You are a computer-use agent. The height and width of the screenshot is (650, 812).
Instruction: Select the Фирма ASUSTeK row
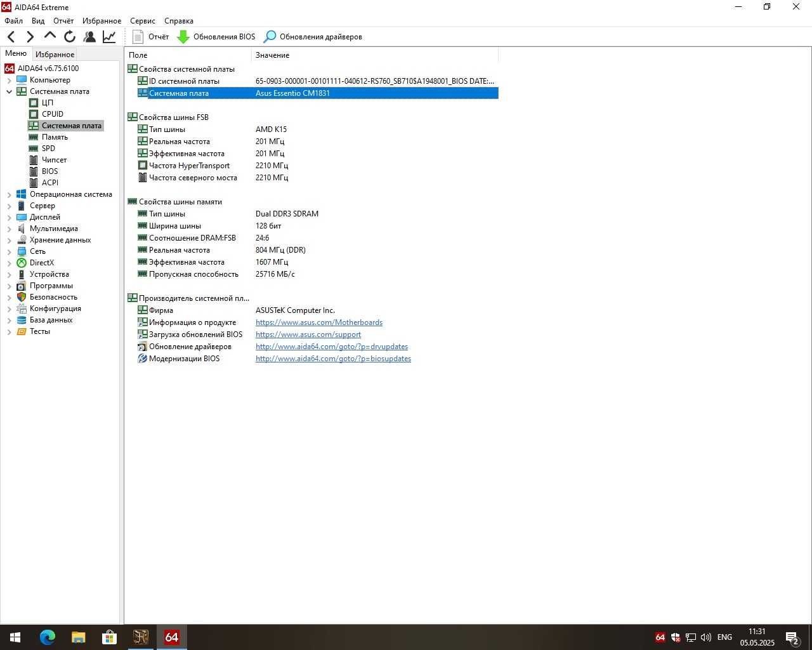point(318,310)
